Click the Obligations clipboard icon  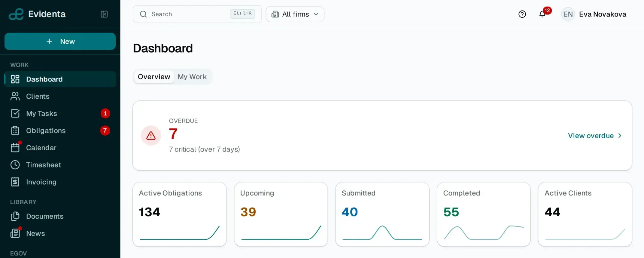pos(15,131)
